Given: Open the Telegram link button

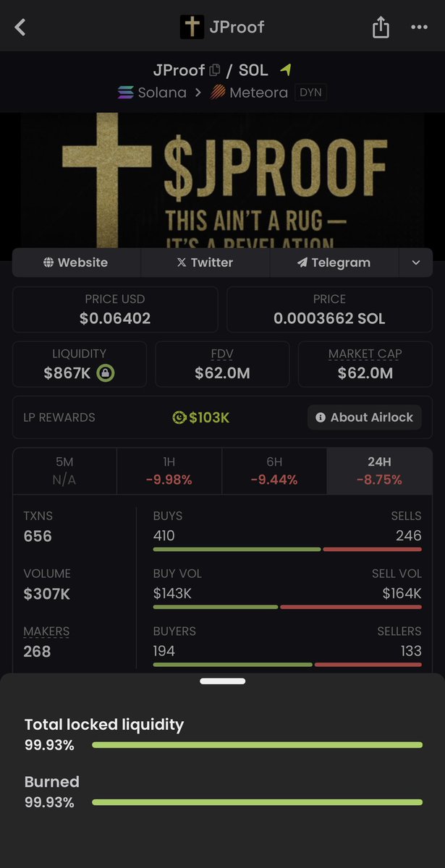Looking at the screenshot, I should (334, 263).
